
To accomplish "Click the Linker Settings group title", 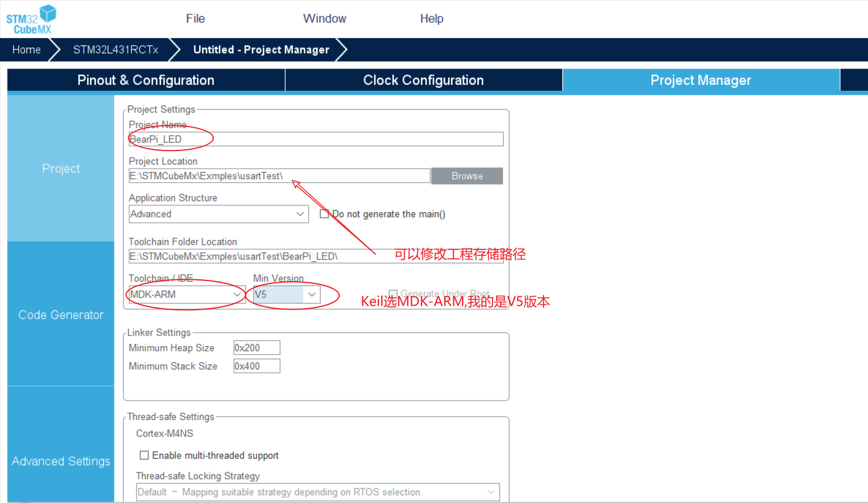I will [159, 333].
